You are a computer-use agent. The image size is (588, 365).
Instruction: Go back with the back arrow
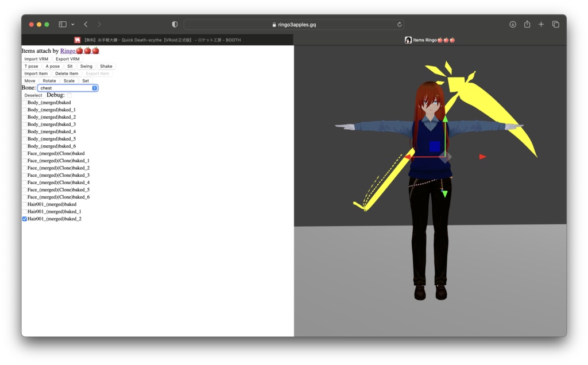(x=86, y=24)
